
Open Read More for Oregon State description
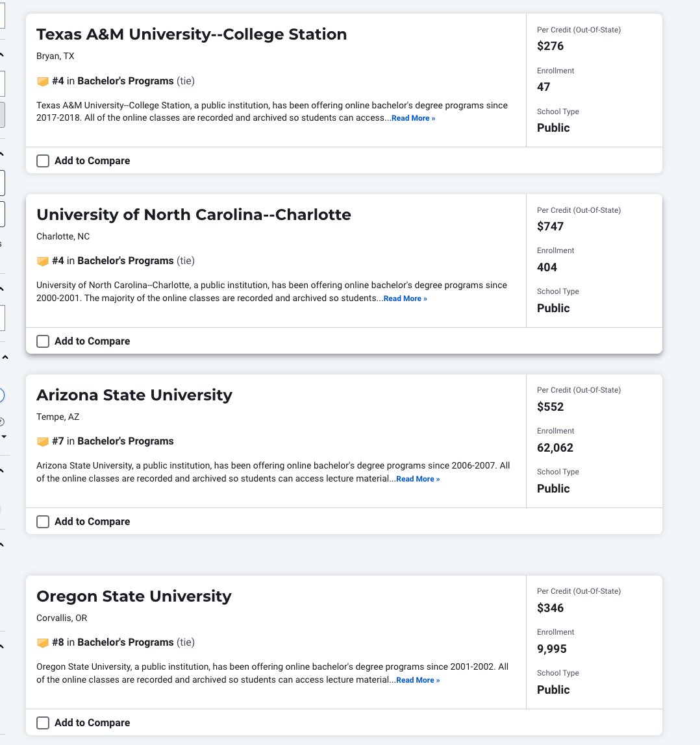[418, 680]
